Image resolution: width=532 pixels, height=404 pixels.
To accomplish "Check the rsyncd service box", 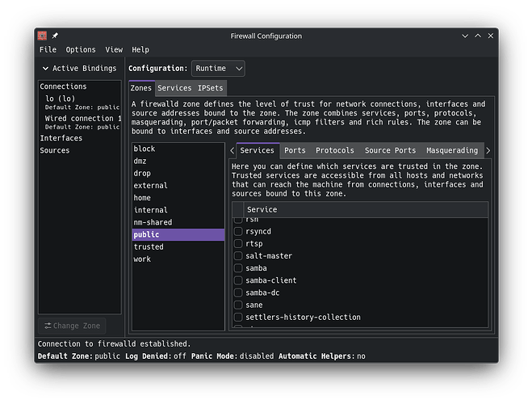I will (238, 232).
